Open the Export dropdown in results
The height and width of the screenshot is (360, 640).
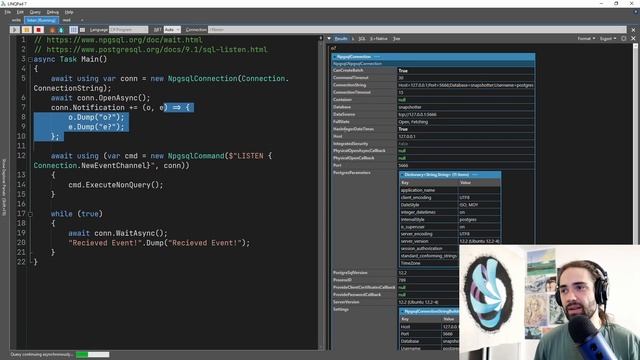(x=608, y=38)
